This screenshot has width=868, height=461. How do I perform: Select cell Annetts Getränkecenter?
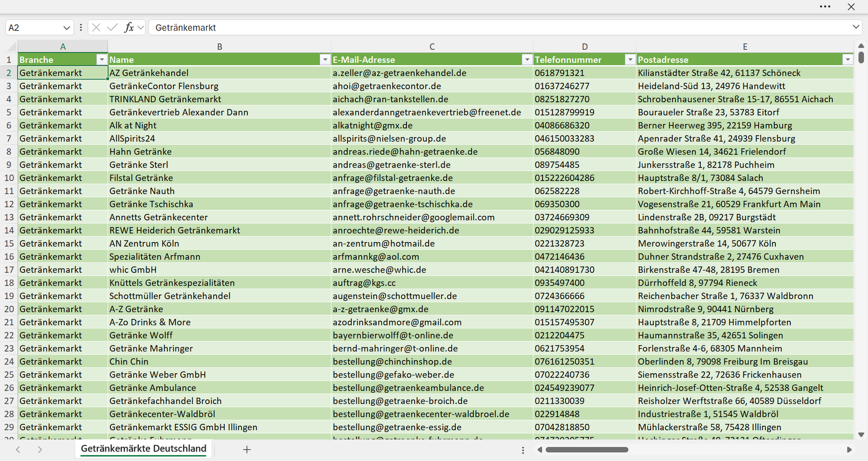pyautogui.click(x=219, y=217)
